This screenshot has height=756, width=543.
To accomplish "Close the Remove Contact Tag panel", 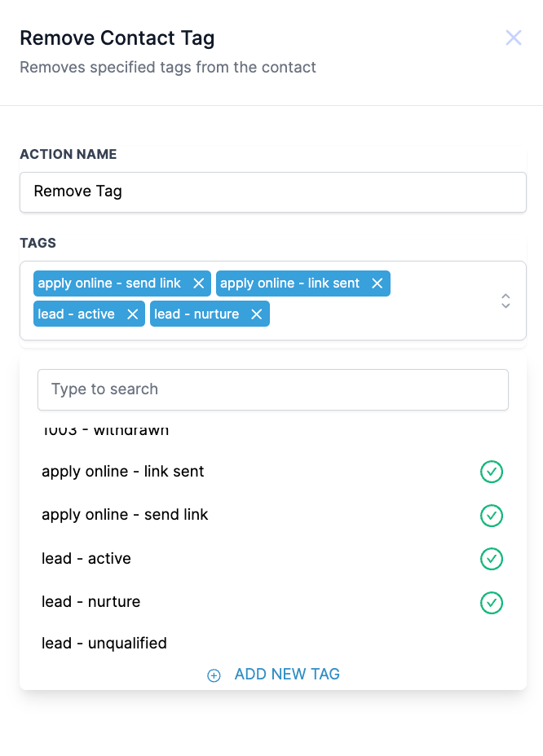I will [x=513, y=37].
